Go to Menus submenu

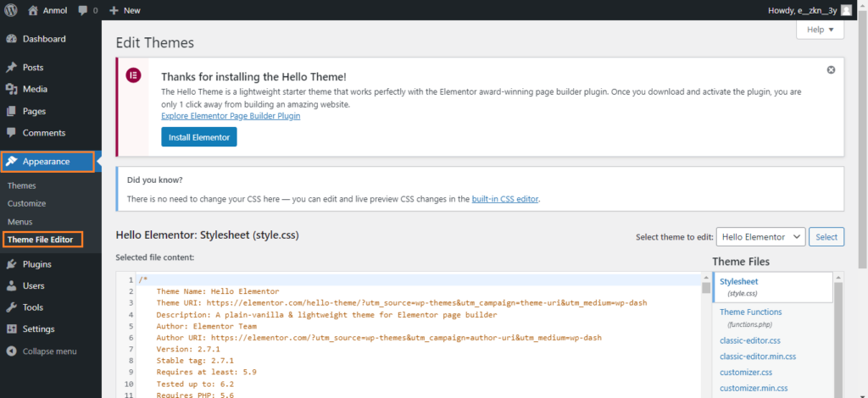[x=20, y=222]
